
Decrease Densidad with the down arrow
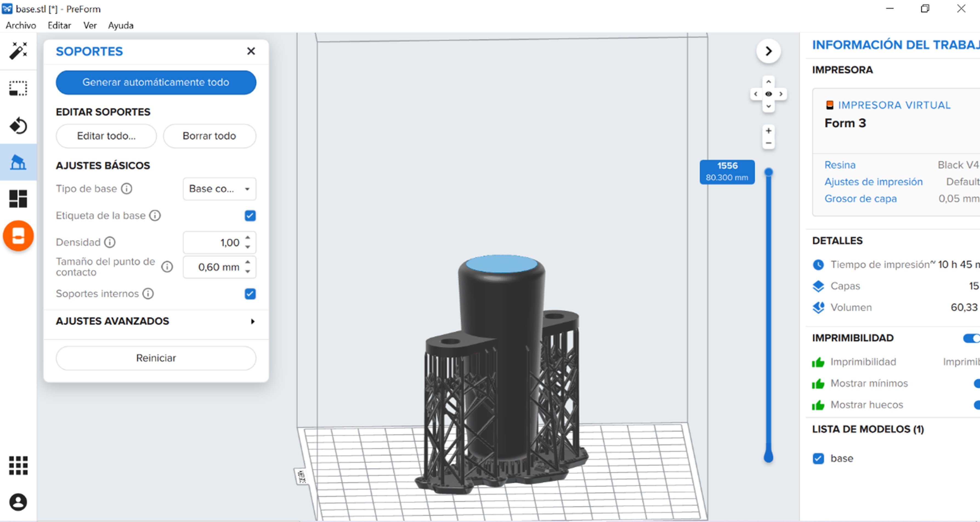point(248,247)
